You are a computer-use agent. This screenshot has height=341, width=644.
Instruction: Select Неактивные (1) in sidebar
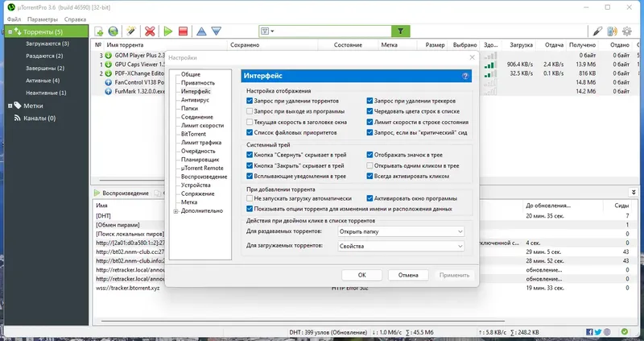[46, 93]
